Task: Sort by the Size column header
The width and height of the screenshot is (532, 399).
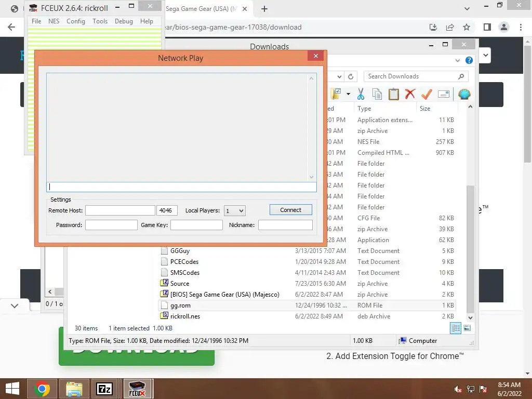Action: click(x=425, y=109)
